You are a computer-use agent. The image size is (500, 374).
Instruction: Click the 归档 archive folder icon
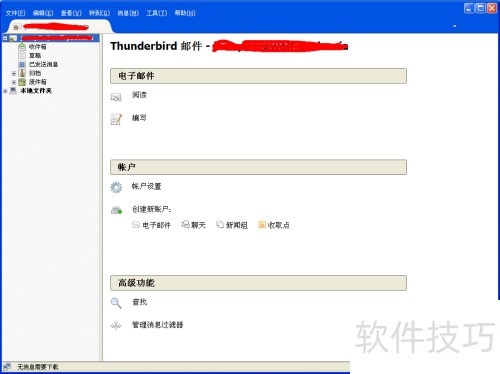point(22,73)
